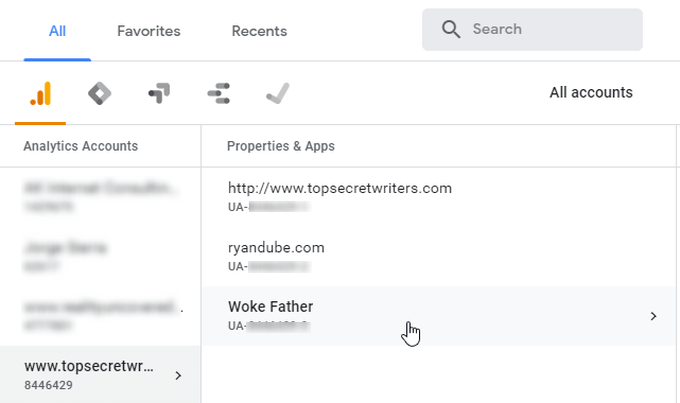Open the Favorites tab

148,31
